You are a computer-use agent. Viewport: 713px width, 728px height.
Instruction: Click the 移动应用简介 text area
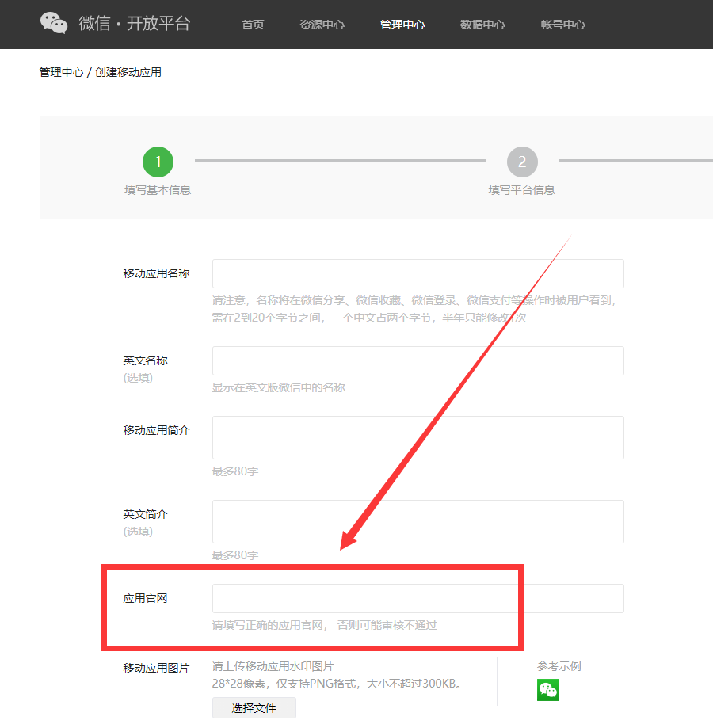417,436
